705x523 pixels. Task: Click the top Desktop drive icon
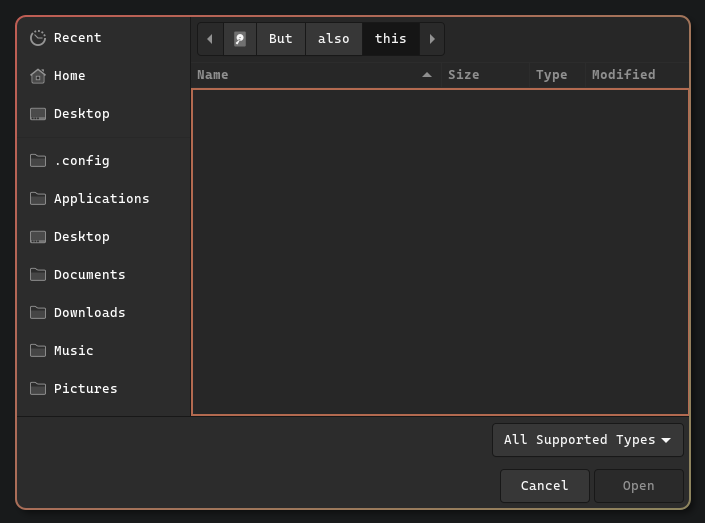pyautogui.click(x=38, y=114)
